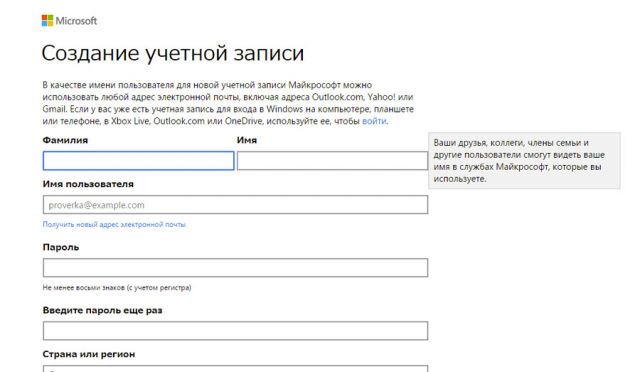This screenshot has height=372, width=640.
Task: Focus the Фамилия input field
Action: coord(138,160)
